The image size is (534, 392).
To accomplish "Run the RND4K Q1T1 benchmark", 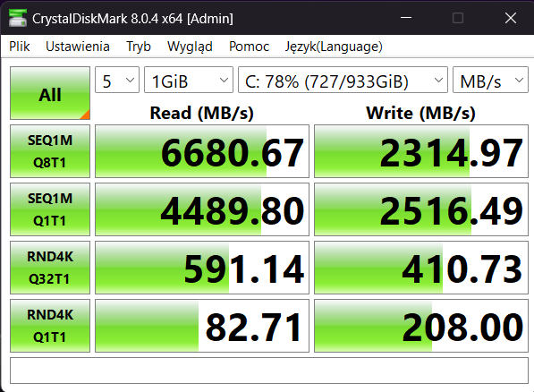I will point(50,326).
